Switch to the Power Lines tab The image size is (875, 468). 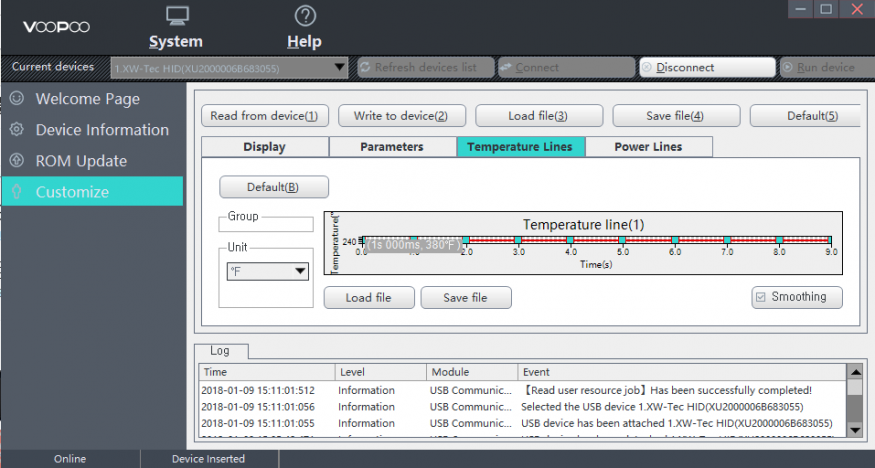[x=648, y=147]
